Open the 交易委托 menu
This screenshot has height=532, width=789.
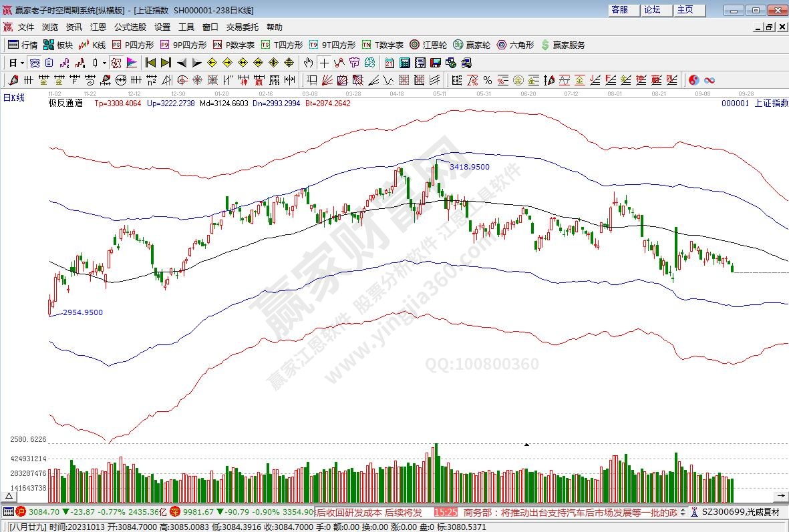(x=242, y=27)
